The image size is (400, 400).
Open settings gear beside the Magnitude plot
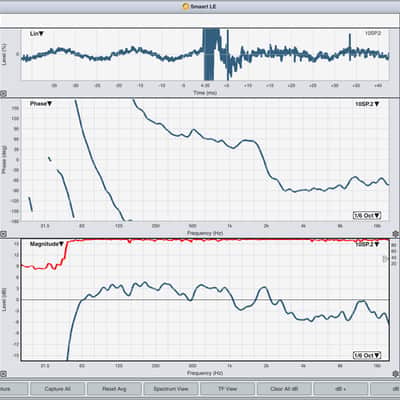coord(396,373)
